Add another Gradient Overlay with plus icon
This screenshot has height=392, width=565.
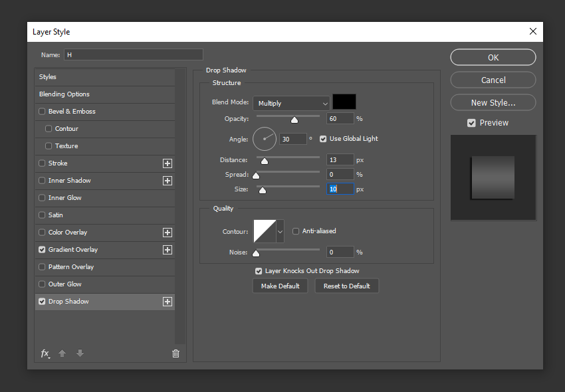coord(168,250)
